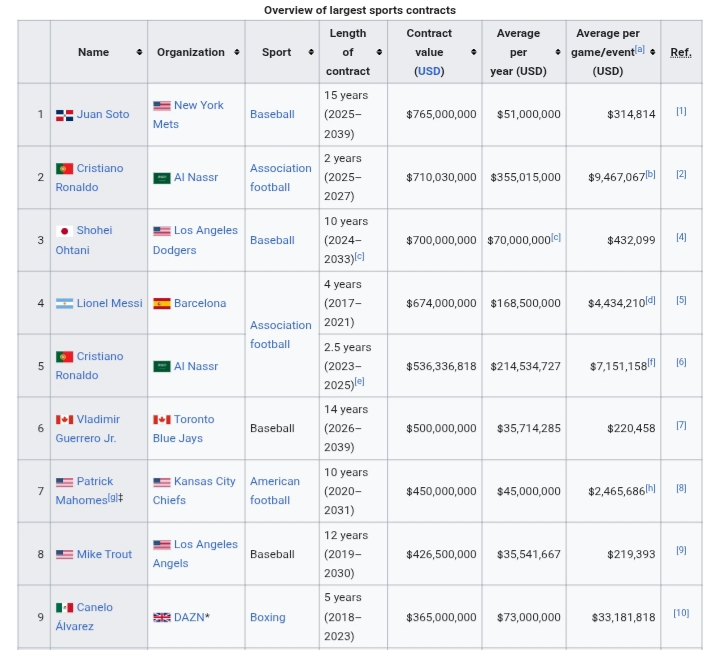Screen dimensions: 720x650
Task: Click Baseball text in Mike Trout row
Action: [272, 555]
